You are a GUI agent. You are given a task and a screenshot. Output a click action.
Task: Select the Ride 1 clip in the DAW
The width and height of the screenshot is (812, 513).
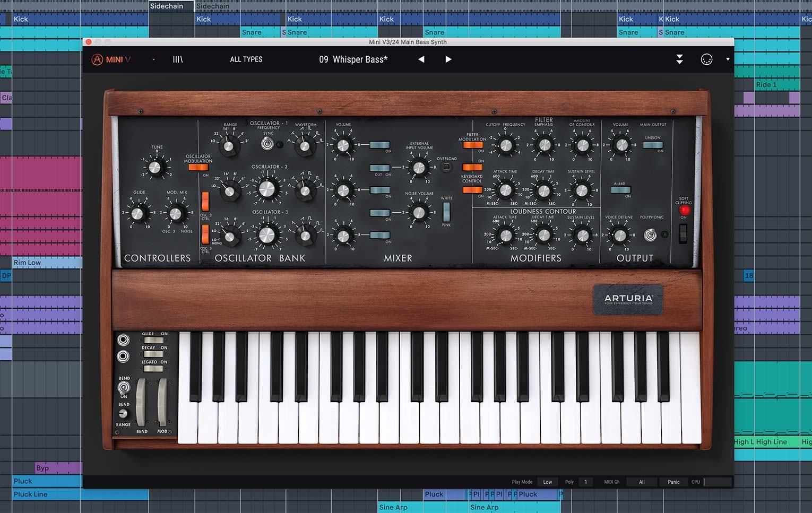point(777,85)
